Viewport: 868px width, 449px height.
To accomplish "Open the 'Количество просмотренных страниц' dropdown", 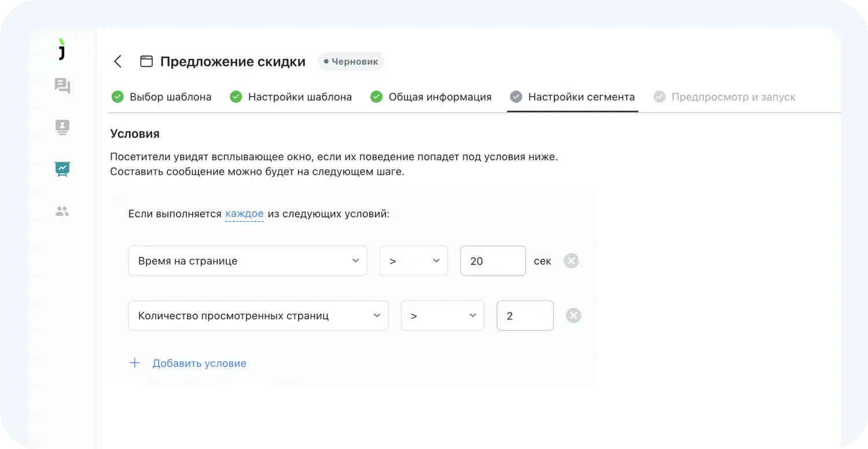I will [x=258, y=316].
